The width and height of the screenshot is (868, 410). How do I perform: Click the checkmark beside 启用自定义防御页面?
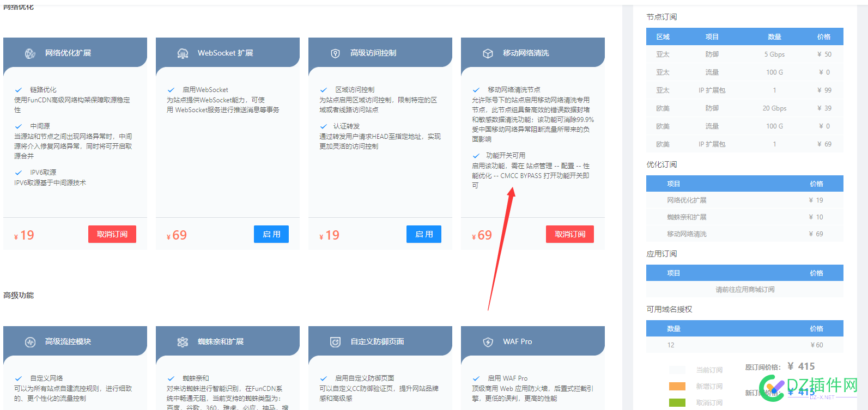pos(324,378)
